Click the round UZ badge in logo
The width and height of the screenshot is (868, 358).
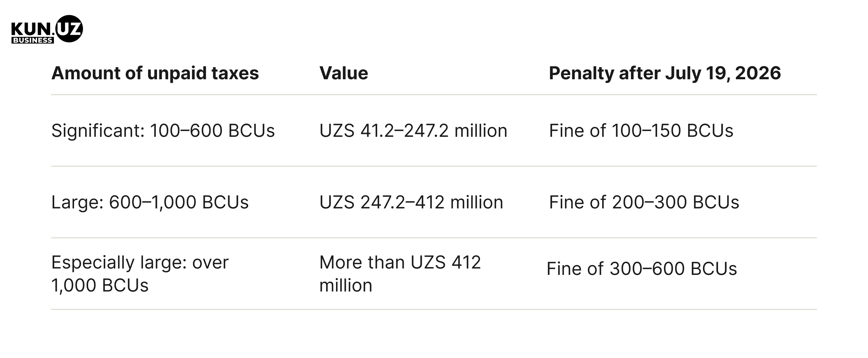tap(69, 29)
